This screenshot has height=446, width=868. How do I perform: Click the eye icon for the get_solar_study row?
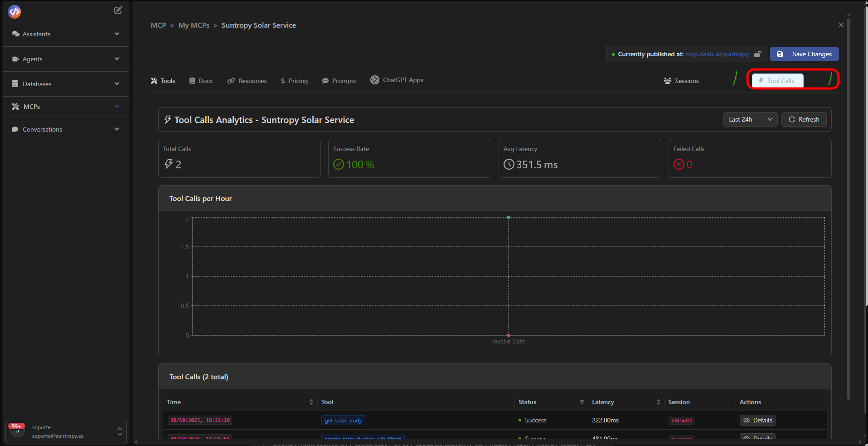pyautogui.click(x=747, y=420)
